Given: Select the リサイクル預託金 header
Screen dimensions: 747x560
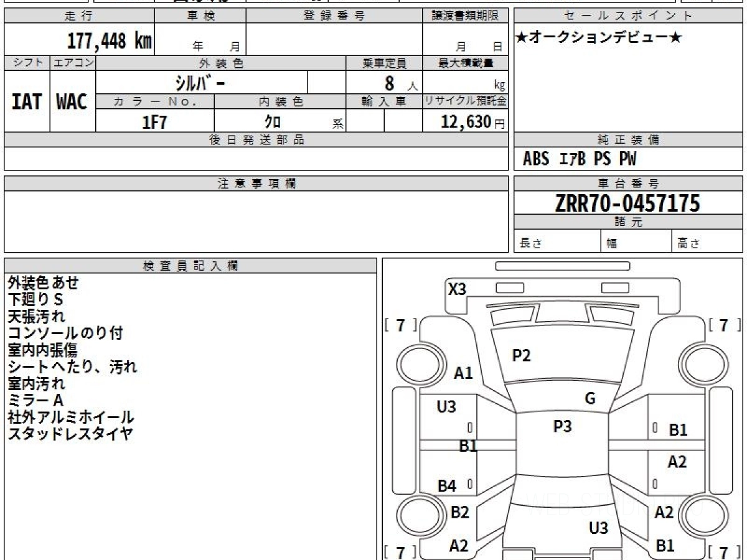Looking at the screenshot, I should [466, 101].
